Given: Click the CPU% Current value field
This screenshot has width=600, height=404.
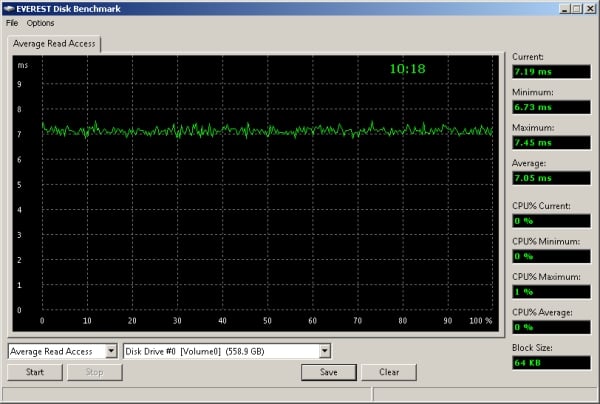Looking at the screenshot, I should (550, 220).
